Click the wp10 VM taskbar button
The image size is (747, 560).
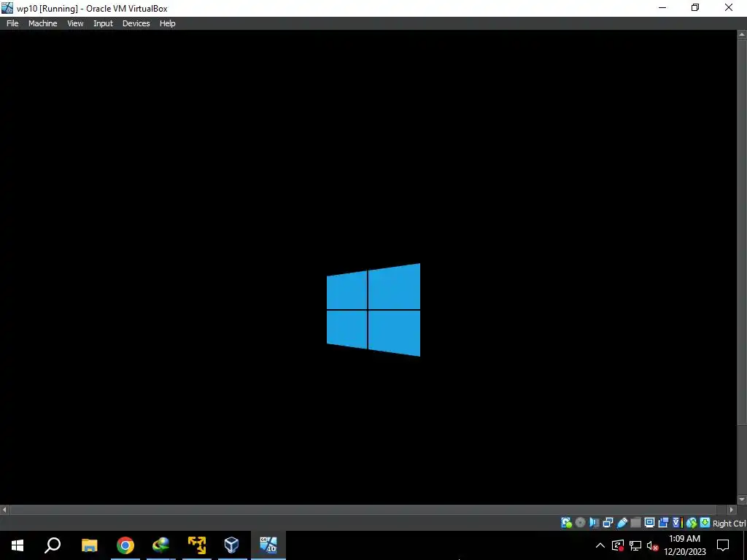click(x=268, y=545)
